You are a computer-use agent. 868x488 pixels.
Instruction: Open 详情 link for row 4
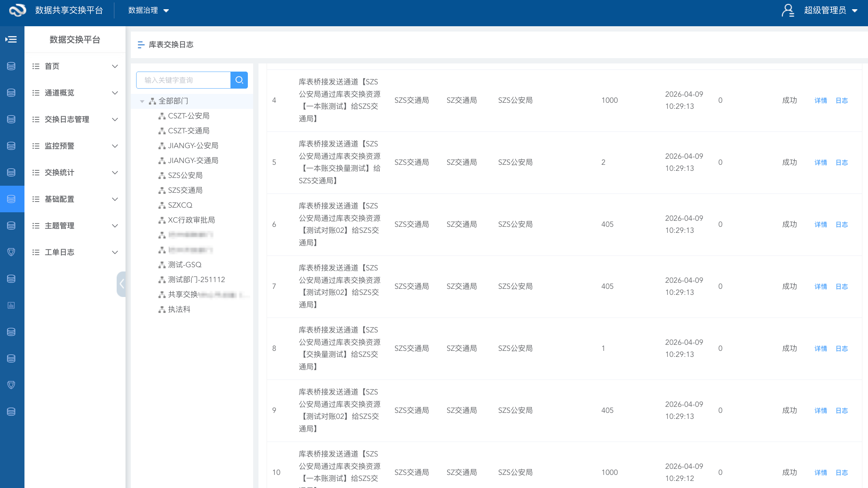click(x=820, y=101)
